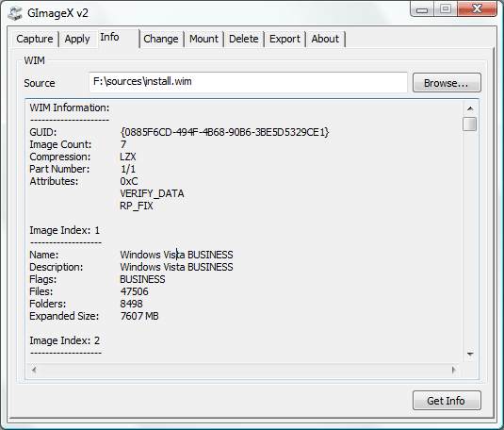Click the vertical scrollbar thumb

(470, 124)
